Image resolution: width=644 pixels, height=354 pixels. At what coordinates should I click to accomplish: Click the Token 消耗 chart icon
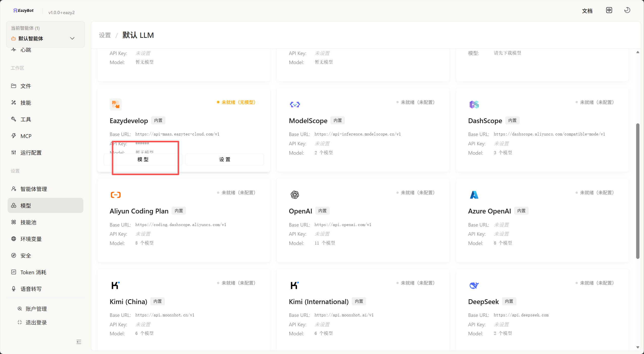[14, 272]
